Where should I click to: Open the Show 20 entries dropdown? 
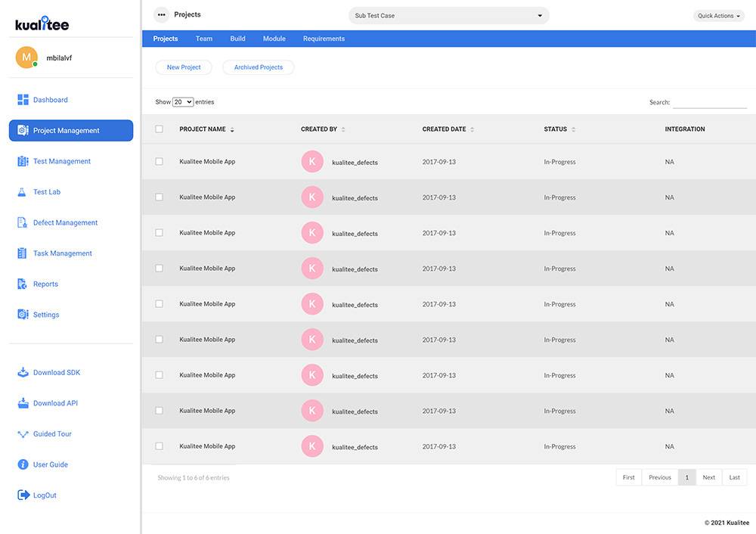tap(183, 102)
